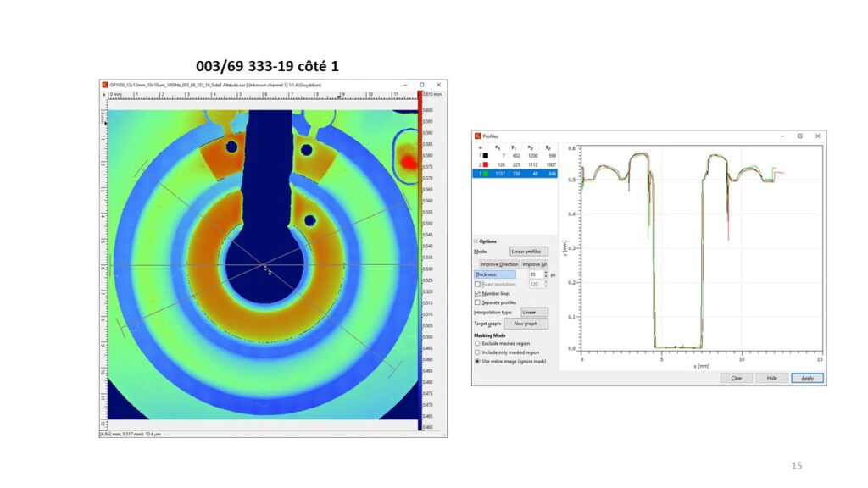The width and height of the screenshot is (868, 488).
Task: Click the false color scale bar beside the image
Action: point(420,254)
